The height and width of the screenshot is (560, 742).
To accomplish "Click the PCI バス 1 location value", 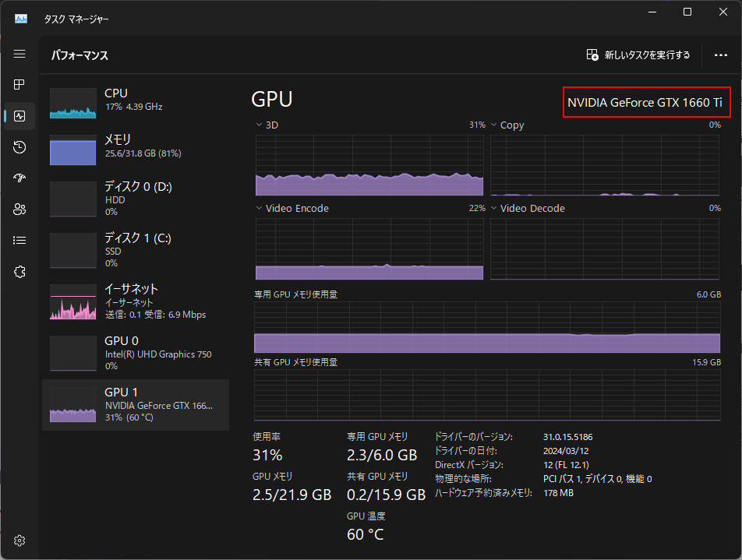I will (598, 479).
